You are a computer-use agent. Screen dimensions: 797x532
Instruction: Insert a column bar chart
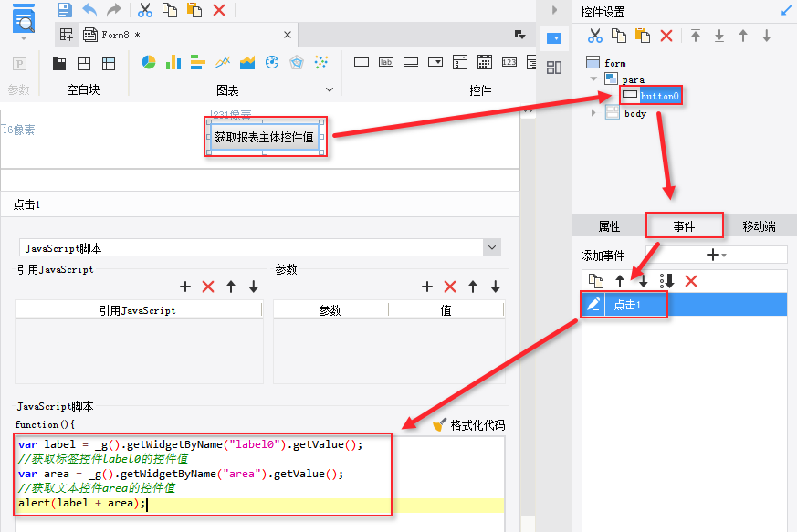(173, 62)
